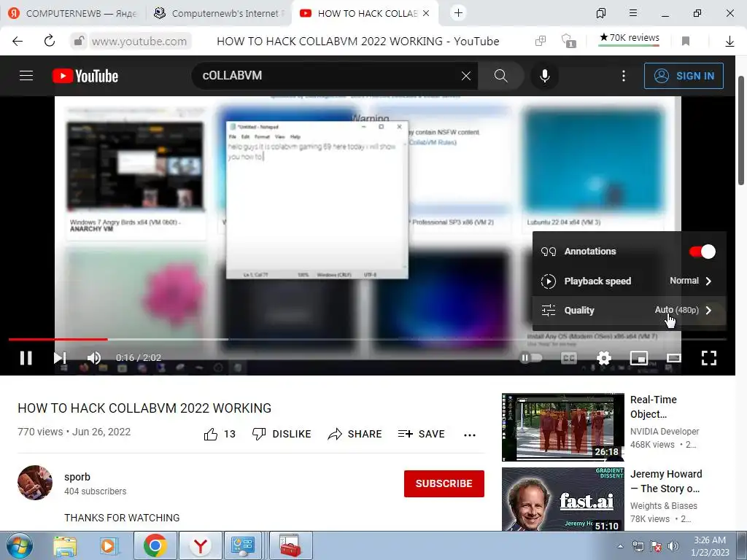
Task: Open browser downloads panel
Action: [729, 42]
